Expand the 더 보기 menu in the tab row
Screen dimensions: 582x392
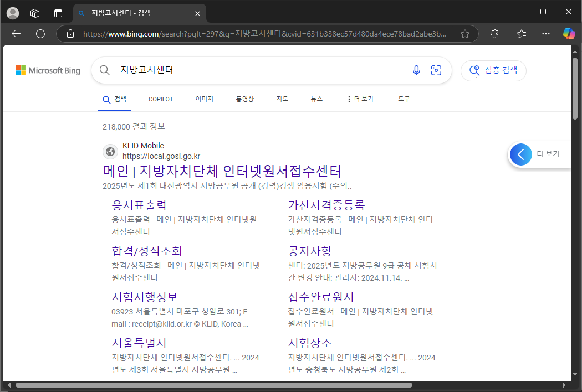(360, 99)
